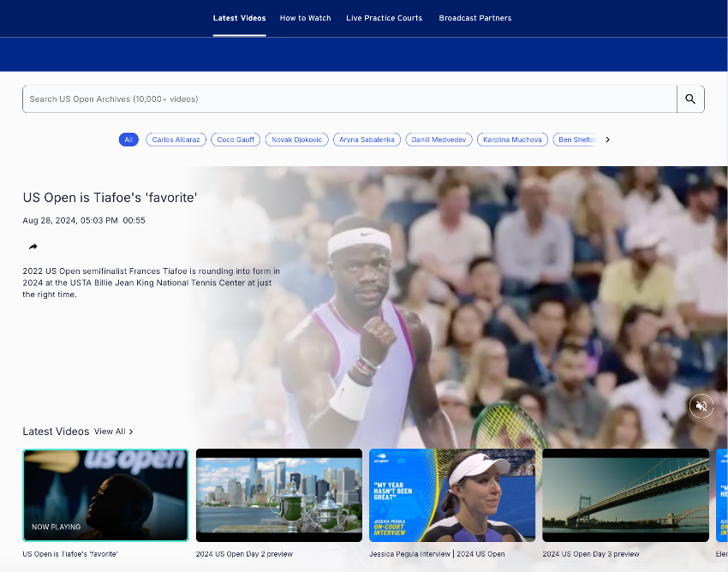728x572 pixels.
Task: Click the featured title "US Open is Tiafoe's 'favorite'"
Action: click(110, 198)
